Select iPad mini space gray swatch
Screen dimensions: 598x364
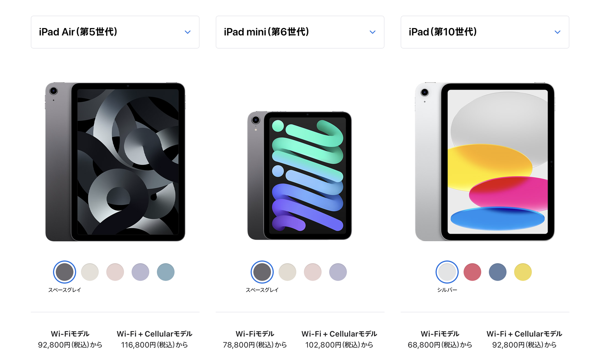262,272
